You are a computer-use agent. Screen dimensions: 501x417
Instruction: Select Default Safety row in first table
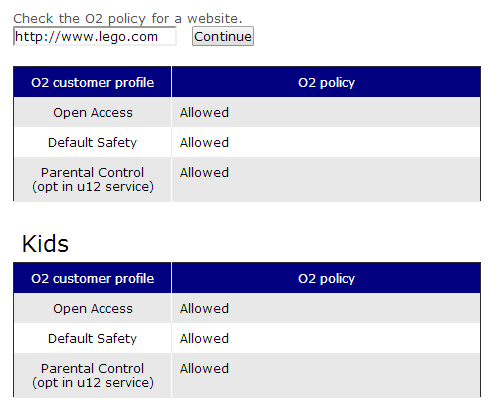click(247, 142)
